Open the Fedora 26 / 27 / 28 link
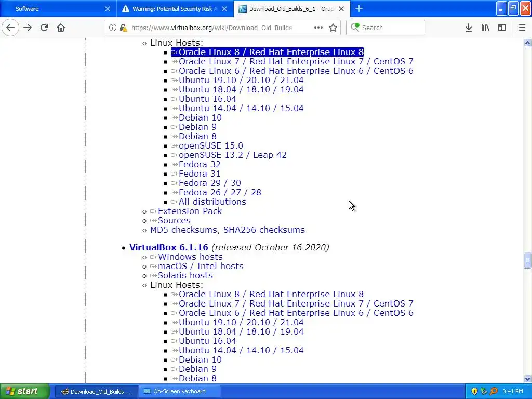The height and width of the screenshot is (399, 532). 220,192
